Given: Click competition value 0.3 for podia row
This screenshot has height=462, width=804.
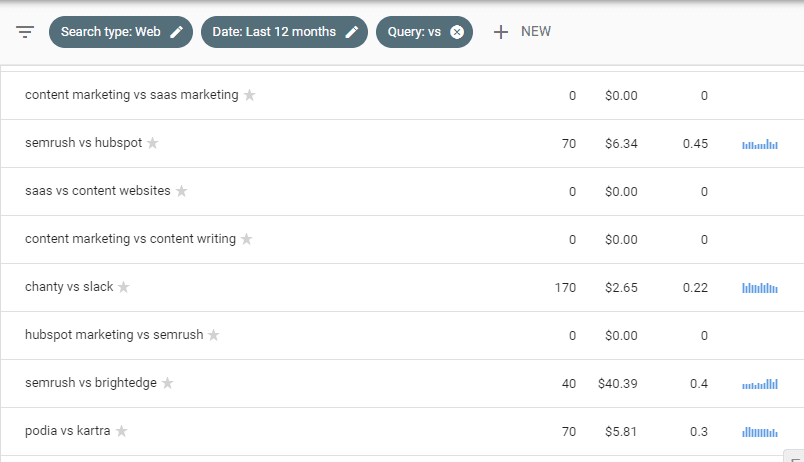Looking at the screenshot, I should click(699, 432).
